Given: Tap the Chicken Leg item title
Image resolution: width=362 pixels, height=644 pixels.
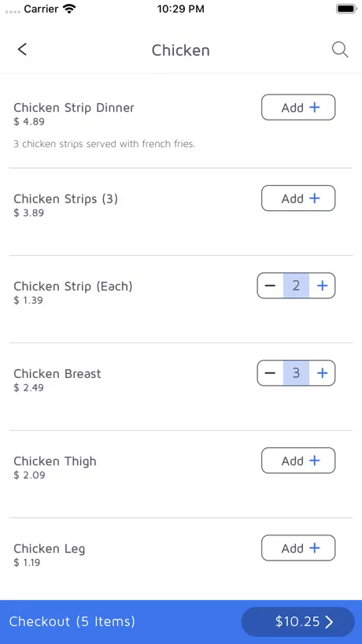Looking at the screenshot, I should point(50,549).
